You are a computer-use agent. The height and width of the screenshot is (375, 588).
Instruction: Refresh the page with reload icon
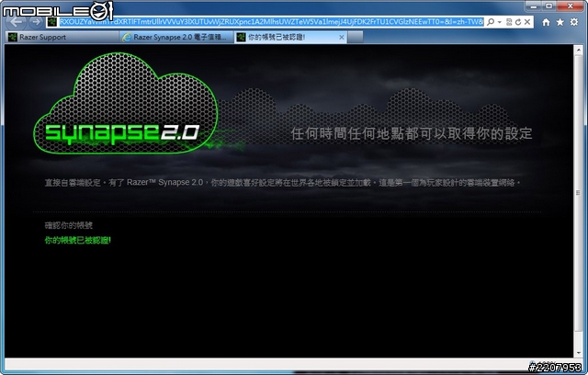[518, 22]
